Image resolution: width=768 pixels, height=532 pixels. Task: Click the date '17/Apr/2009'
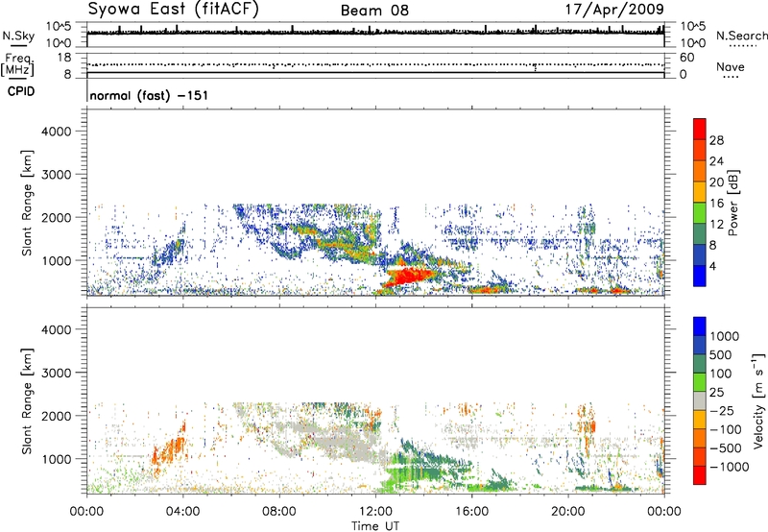click(x=614, y=10)
